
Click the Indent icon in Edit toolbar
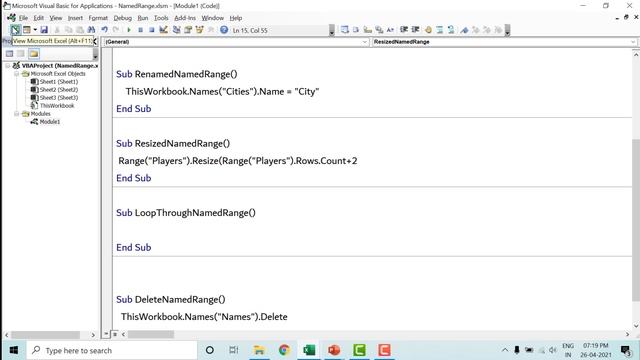(404, 30)
